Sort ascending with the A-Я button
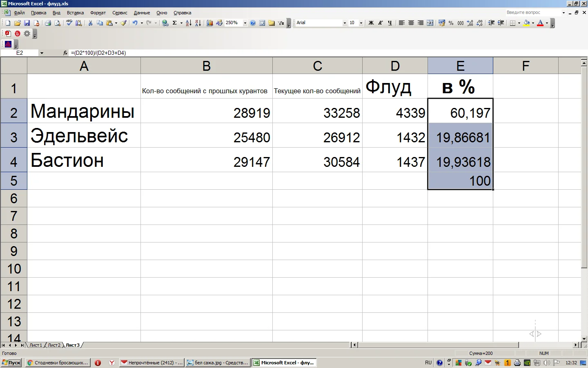The height and width of the screenshot is (368, 588). 188,23
